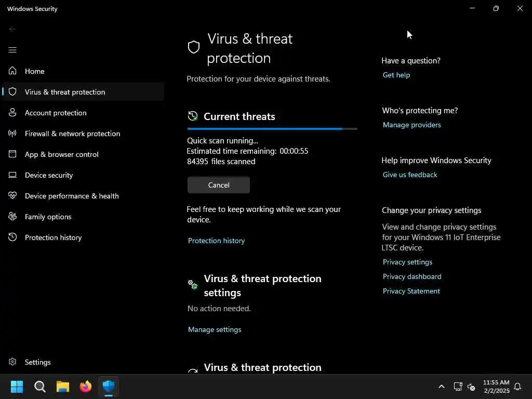Open Family options section

[83, 217]
